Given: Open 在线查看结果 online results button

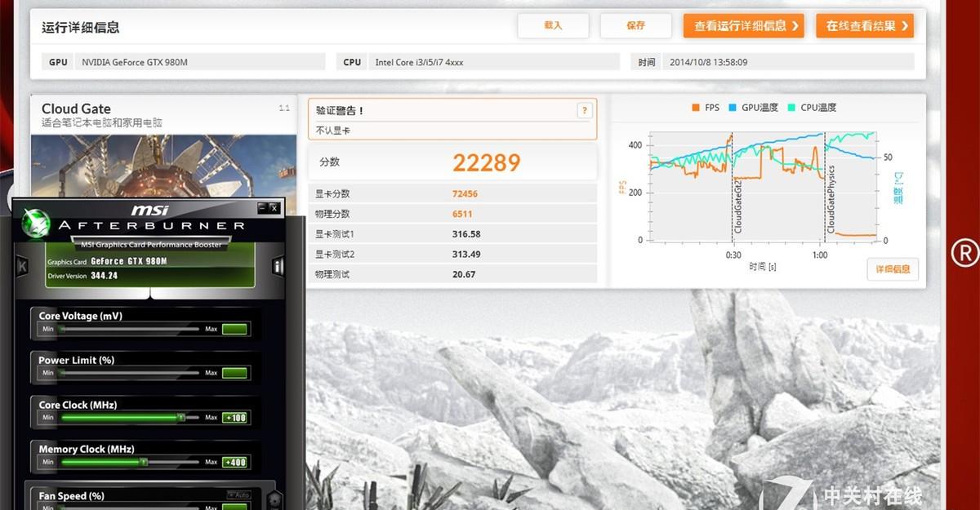Looking at the screenshot, I should [x=864, y=26].
